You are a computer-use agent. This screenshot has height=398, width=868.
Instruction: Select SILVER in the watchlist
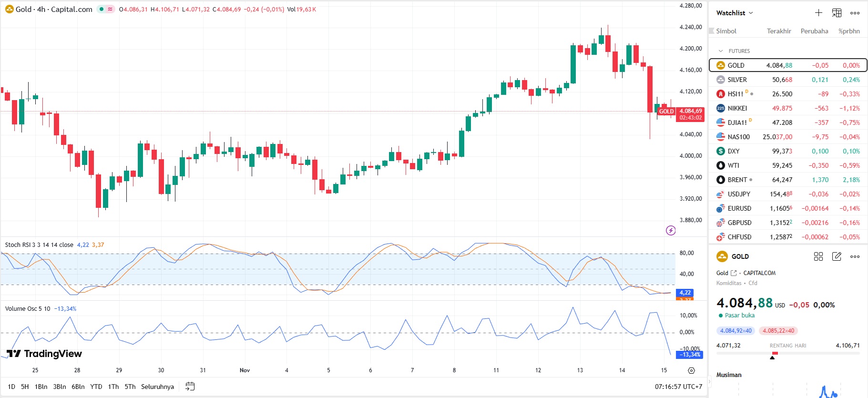click(x=737, y=80)
